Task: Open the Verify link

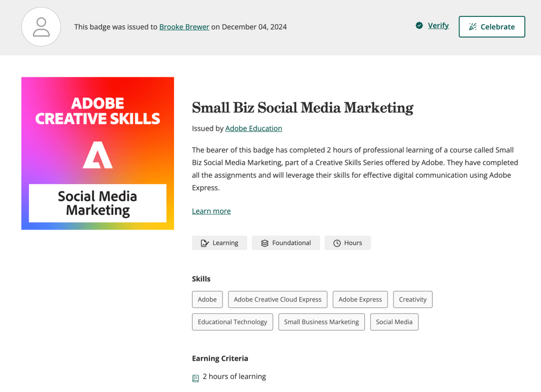Action: coord(438,25)
